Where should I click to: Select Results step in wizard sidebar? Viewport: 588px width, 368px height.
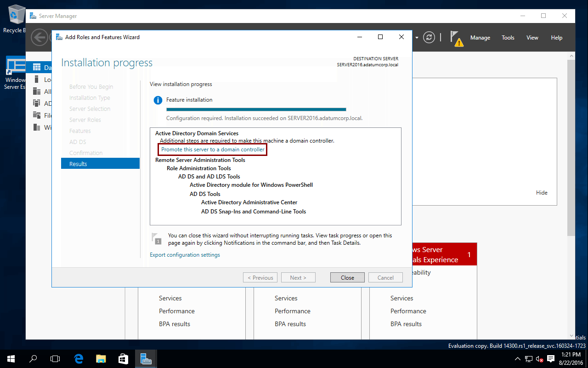point(100,164)
